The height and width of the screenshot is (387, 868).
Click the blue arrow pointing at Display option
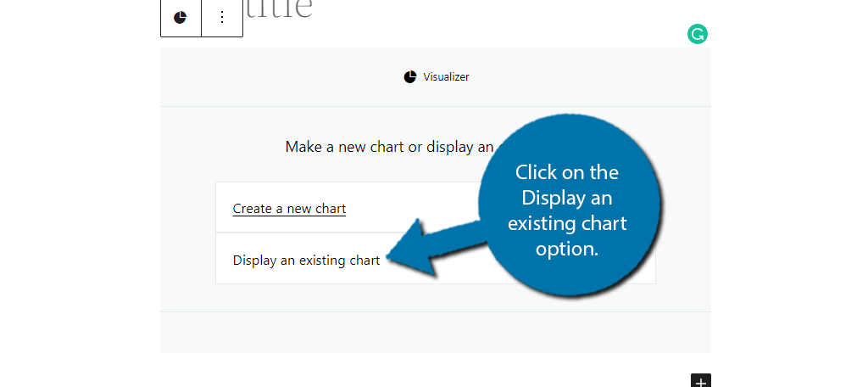click(x=437, y=247)
